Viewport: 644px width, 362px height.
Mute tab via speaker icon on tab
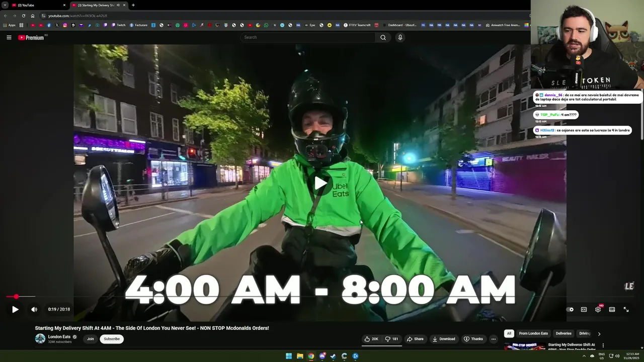(x=118, y=5)
